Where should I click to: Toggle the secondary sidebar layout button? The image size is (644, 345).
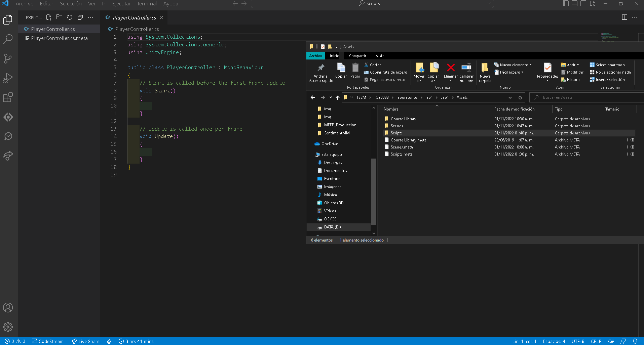coord(583,3)
